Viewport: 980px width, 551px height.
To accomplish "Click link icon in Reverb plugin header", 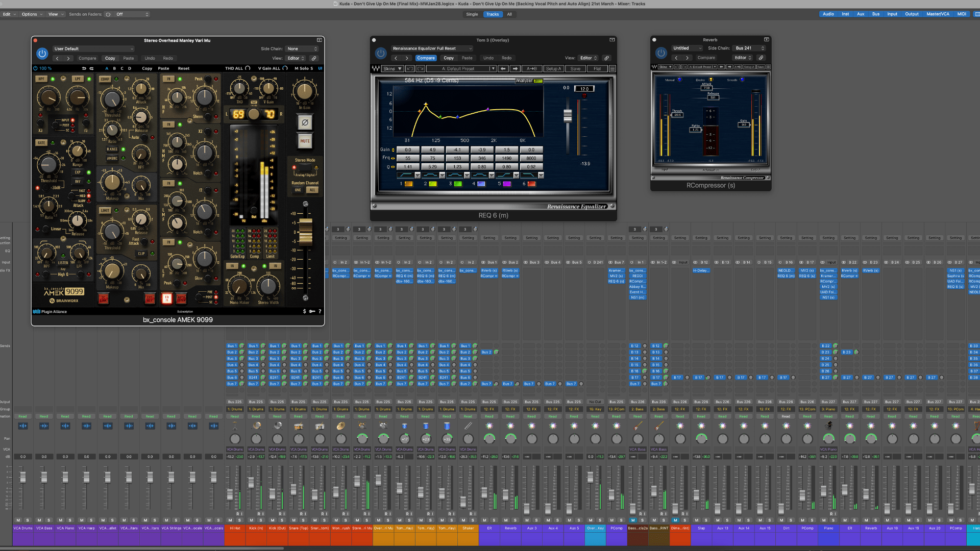I will (x=761, y=58).
